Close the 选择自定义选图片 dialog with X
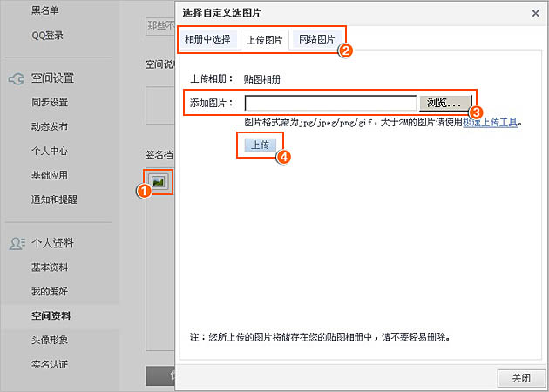The width and height of the screenshot is (549, 392). (x=533, y=13)
